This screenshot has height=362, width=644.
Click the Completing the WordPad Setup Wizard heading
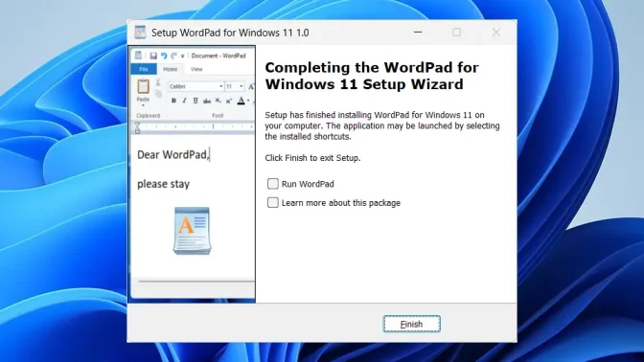coord(372,76)
